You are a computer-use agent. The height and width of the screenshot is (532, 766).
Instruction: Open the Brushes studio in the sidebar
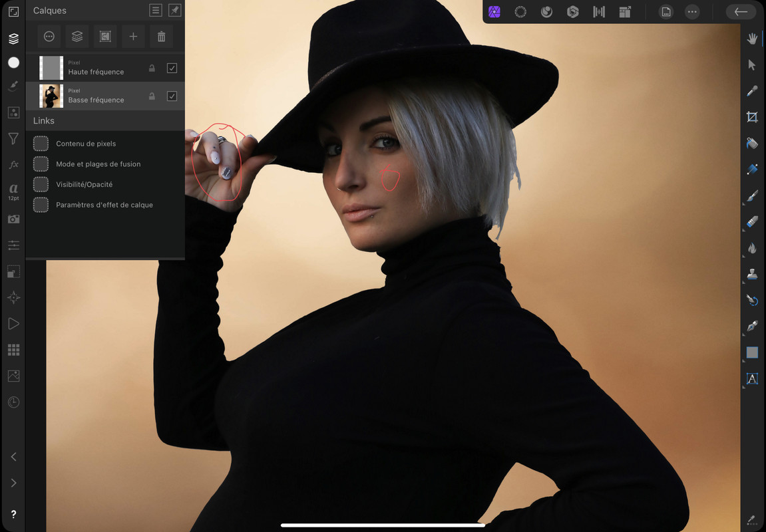(x=14, y=86)
